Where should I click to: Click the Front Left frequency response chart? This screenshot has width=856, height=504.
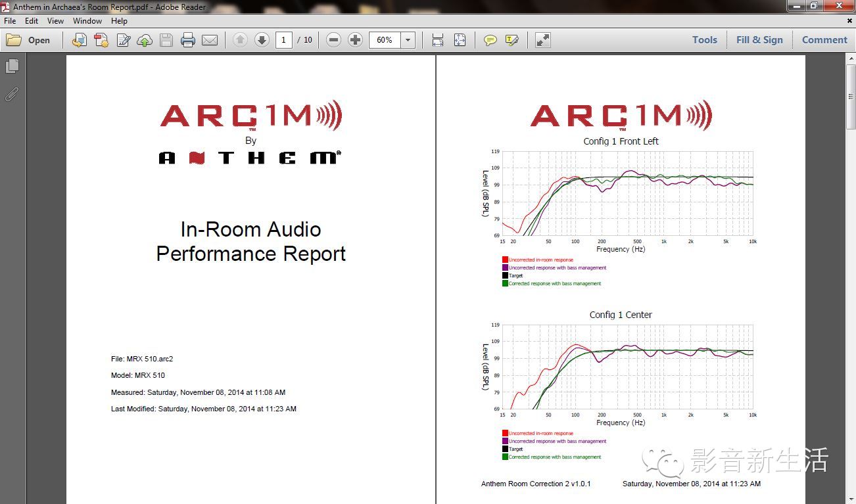[x=627, y=193]
